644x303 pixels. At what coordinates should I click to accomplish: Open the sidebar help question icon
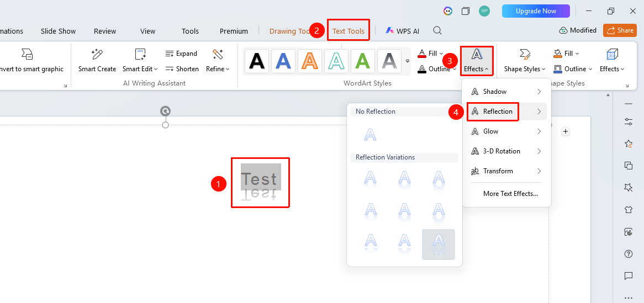pyautogui.click(x=629, y=254)
